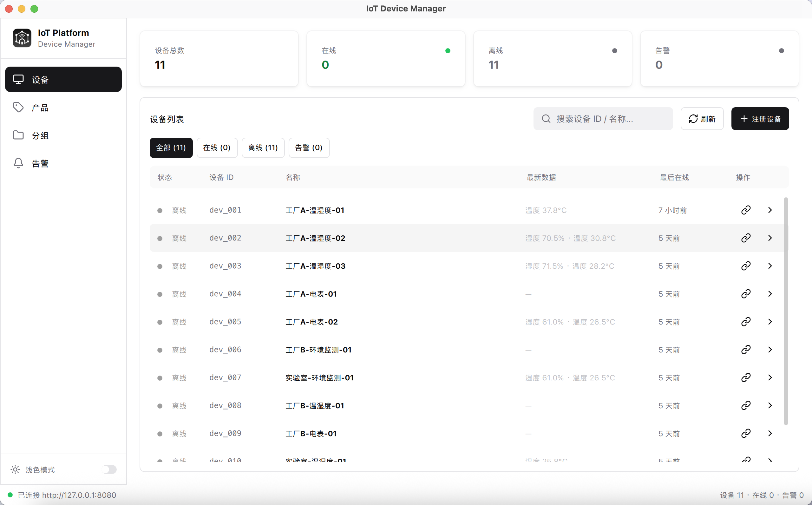Click the 已连接 http://127.0.0.1:8080 status text
Screen dimensions: 812x505
67,495
